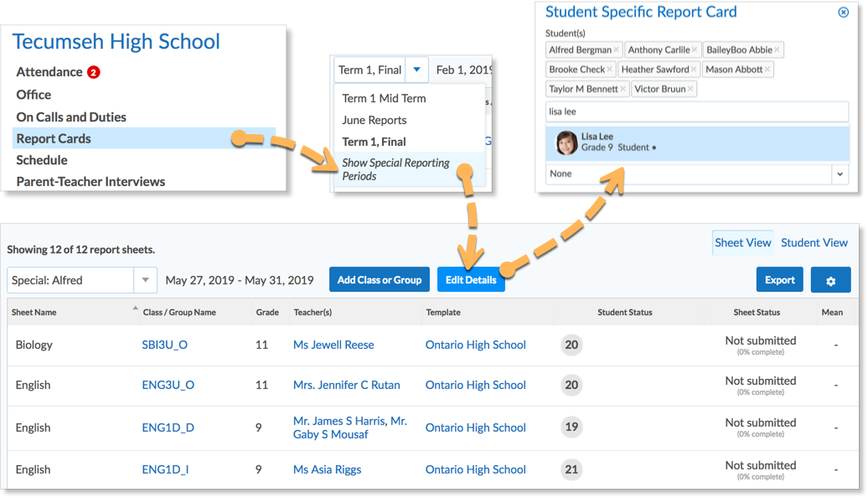Expand the Special: Alfred reporting period dropdown
Screen dimensions: 868x498
[146, 280]
